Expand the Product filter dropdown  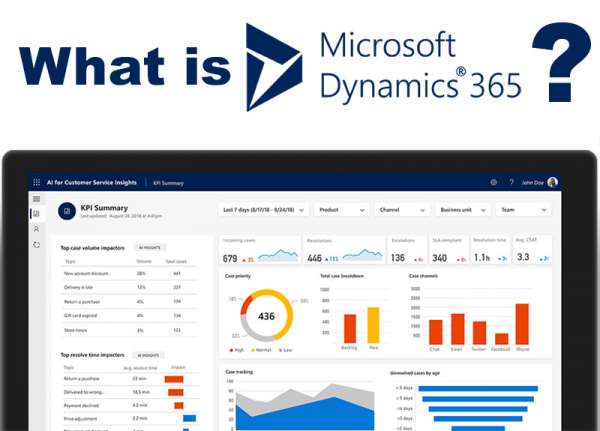pyautogui.click(x=341, y=210)
